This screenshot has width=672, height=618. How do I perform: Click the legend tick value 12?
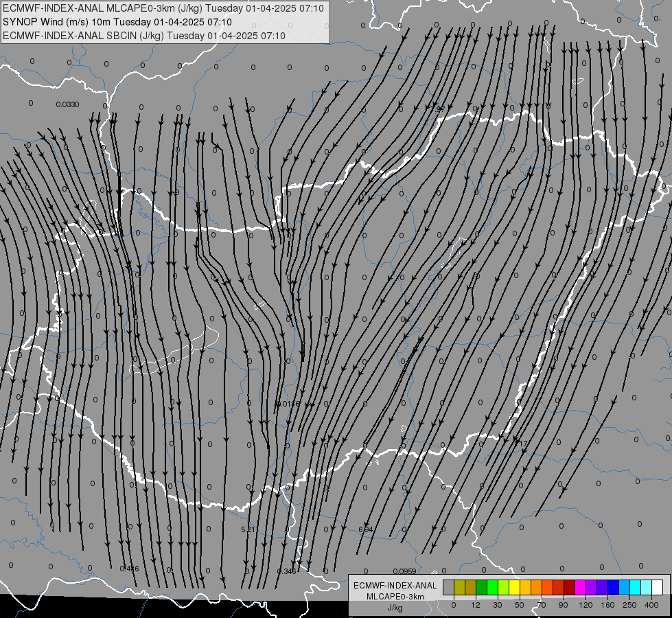coord(475,605)
